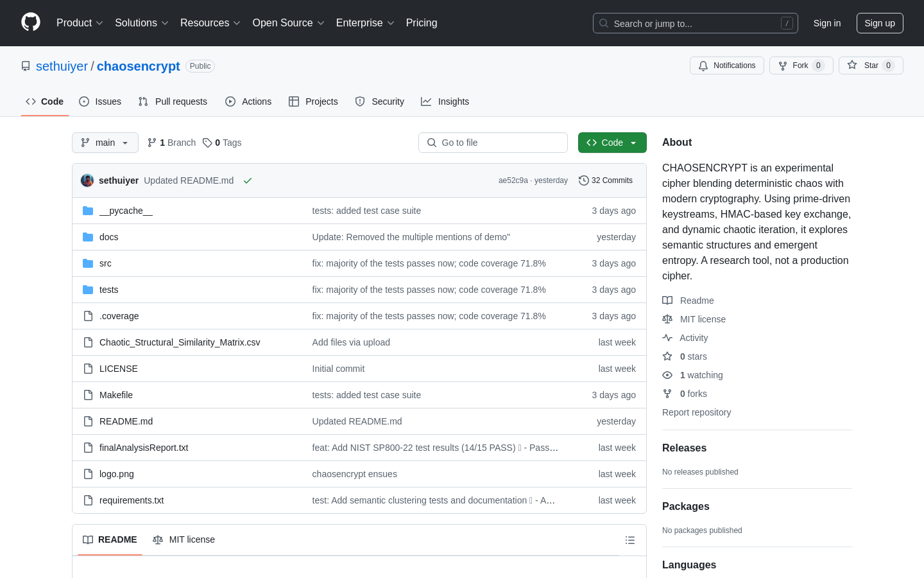
Task: Open Chaotic_Structural_Similarity_Matrix.csv file
Action: [x=180, y=342]
